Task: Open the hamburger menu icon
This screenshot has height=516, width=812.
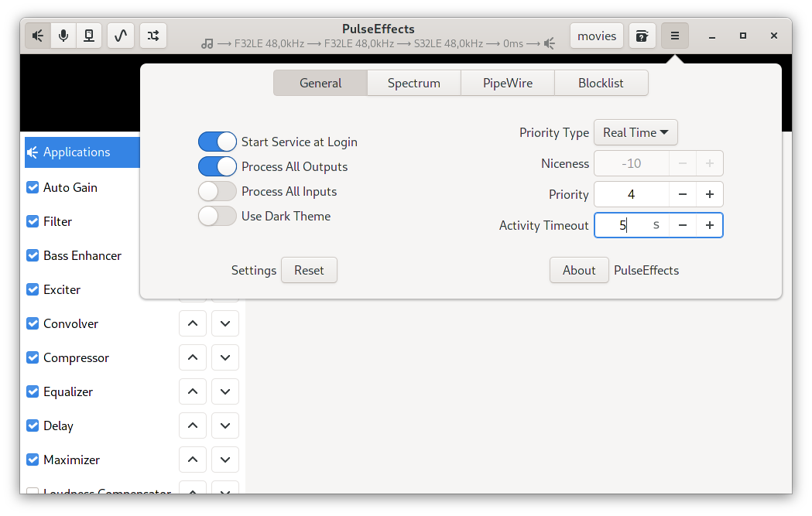Action: pyautogui.click(x=674, y=36)
